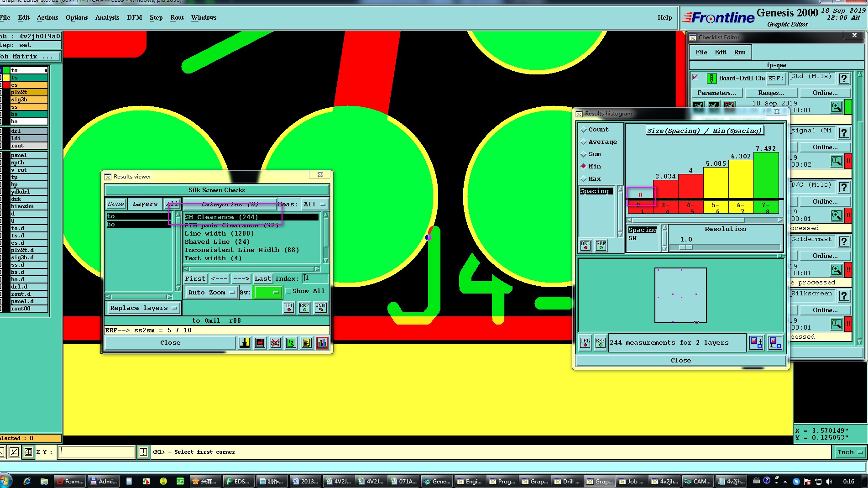
Task: Select Shaved Line (24) category
Action: 217,241
